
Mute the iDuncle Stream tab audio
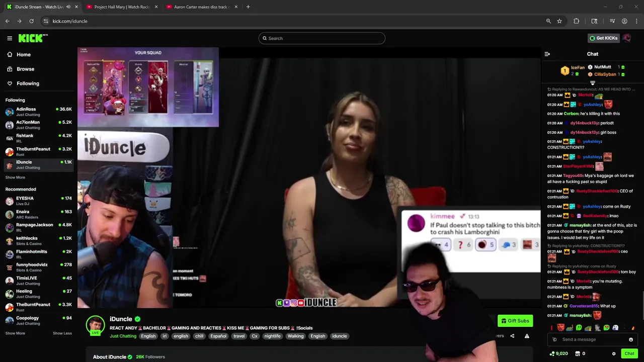pos(68,7)
